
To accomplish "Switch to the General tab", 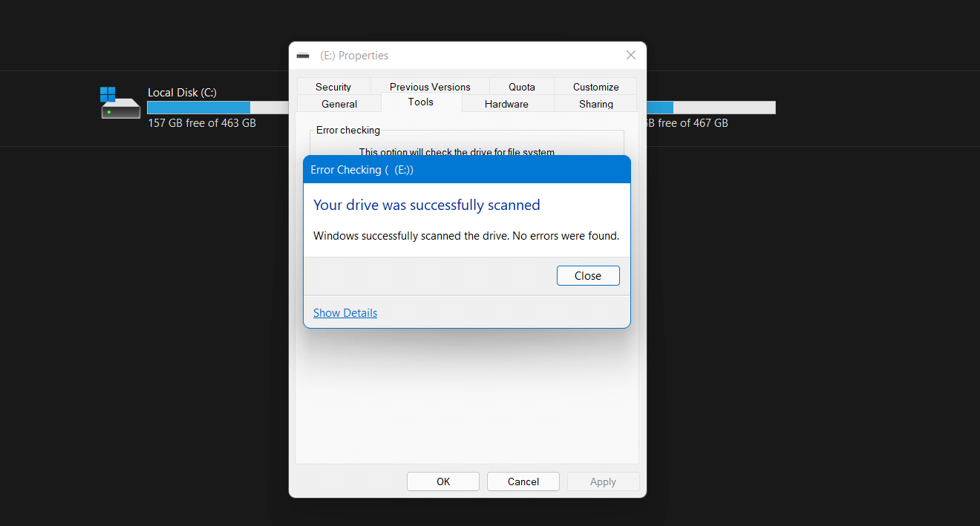I will (339, 104).
